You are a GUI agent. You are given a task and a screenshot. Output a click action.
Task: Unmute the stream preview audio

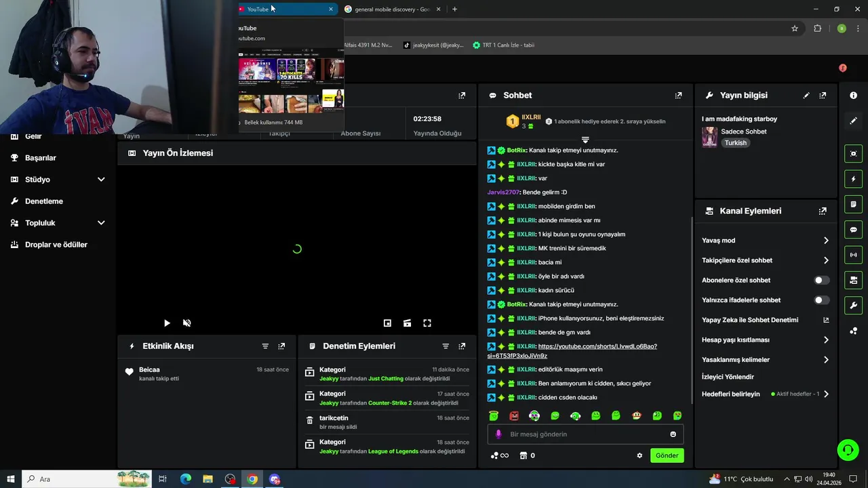(187, 323)
